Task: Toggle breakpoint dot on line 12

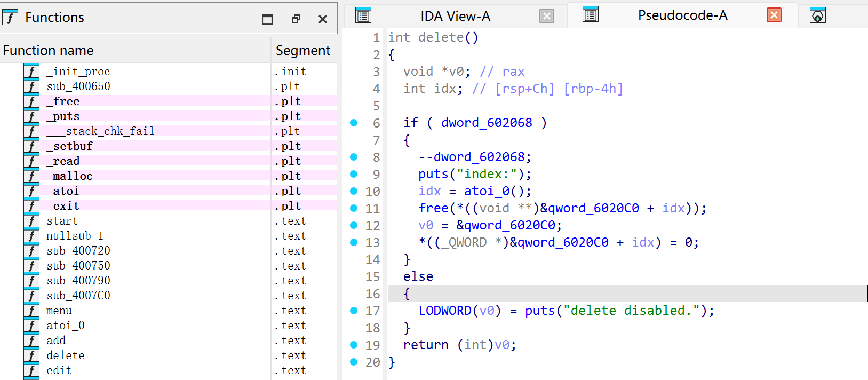Action: [354, 225]
